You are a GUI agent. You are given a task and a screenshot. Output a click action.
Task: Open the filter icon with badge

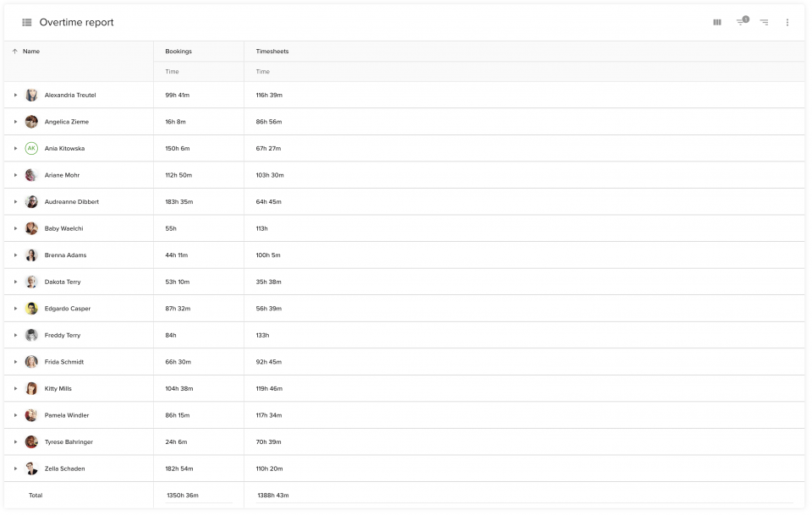(x=742, y=21)
